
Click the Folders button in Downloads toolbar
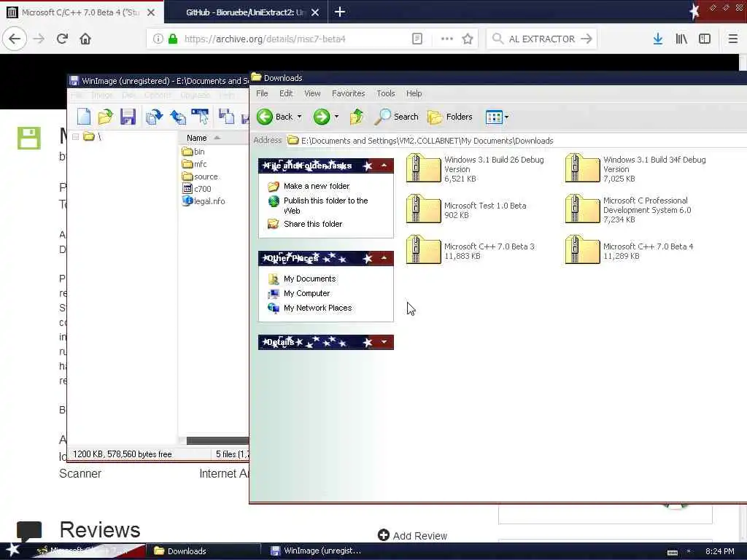449,117
